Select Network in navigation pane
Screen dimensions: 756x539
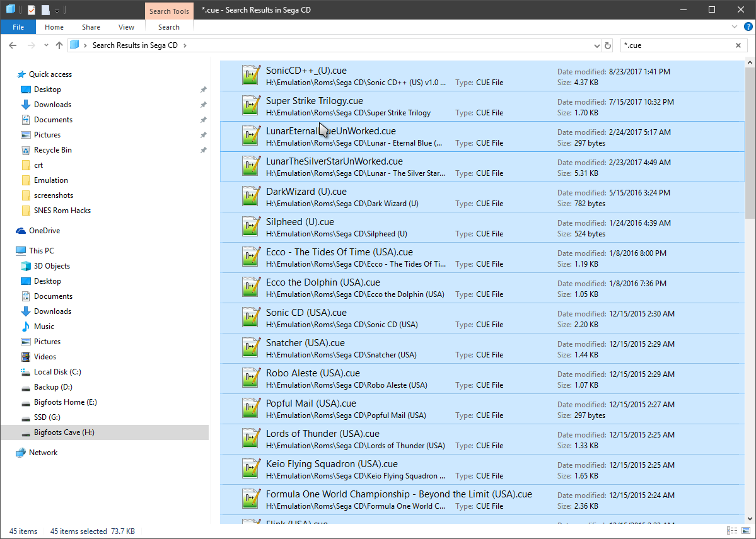click(43, 453)
